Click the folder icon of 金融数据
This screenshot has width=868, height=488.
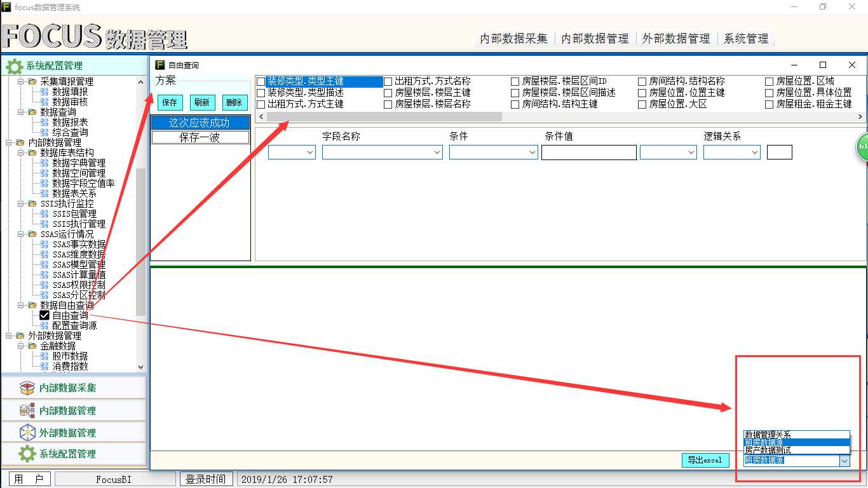pos(32,346)
